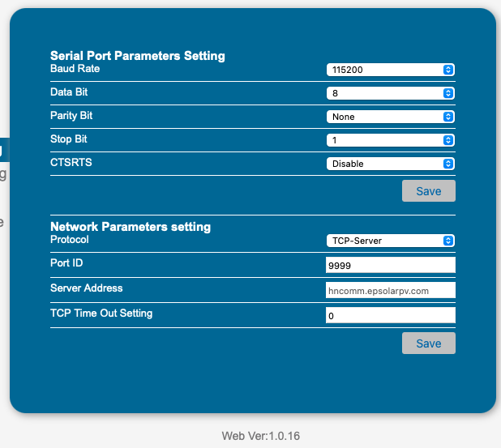Open the Parity Bit dropdown set to None
The width and height of the screenshot is (501, 448).
pos(390,117)
